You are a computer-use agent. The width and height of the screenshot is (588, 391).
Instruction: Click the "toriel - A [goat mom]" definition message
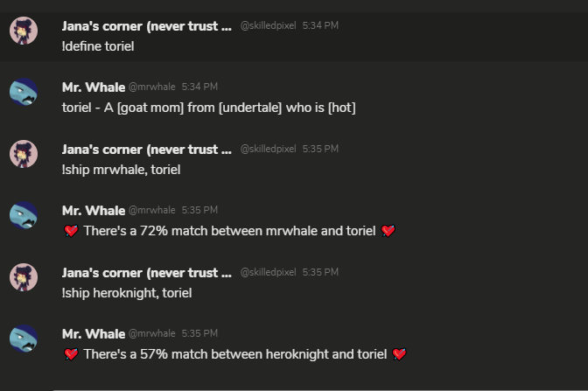[208, 108]
